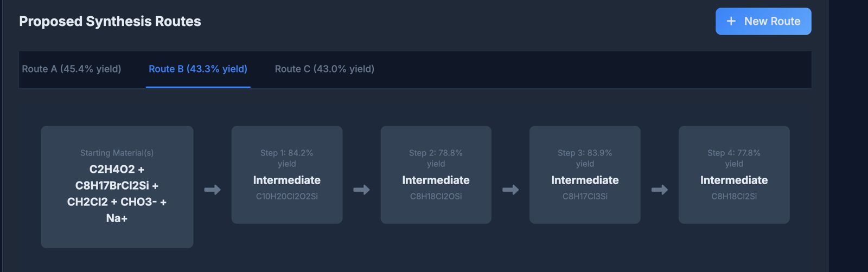
Task: Open the Route C (43.0% yield) tab
Action: click(x=324, y=69)
